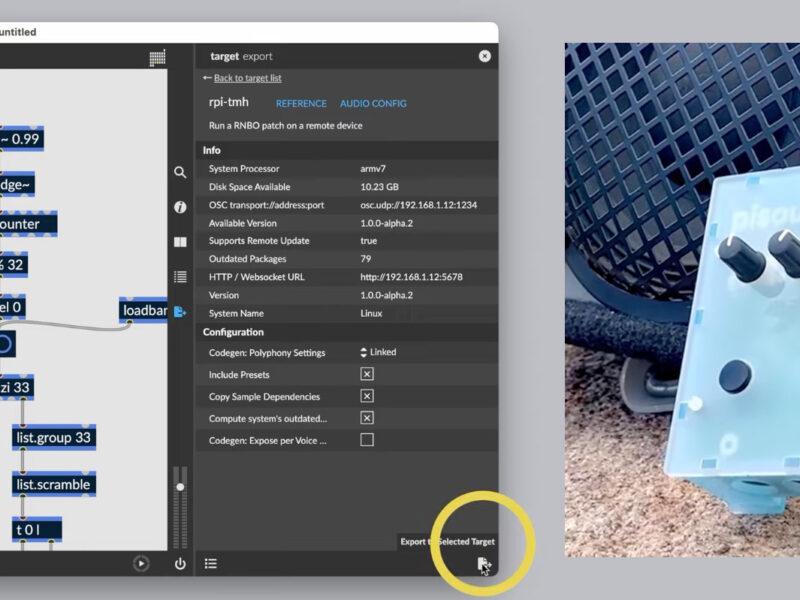Image resolution: width=800 pixels, height=600 pixels.
Task: Open the search sidebar magnifier icon
Action: 180,172
